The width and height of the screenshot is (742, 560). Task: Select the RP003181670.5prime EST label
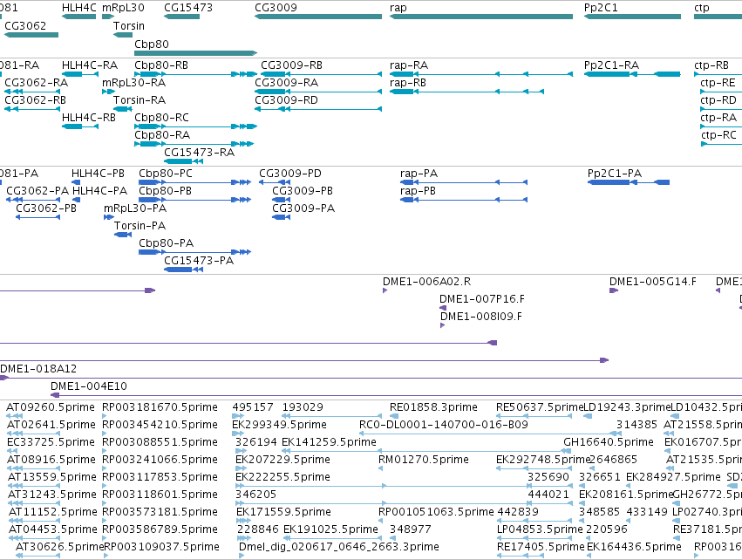(160, 406)
